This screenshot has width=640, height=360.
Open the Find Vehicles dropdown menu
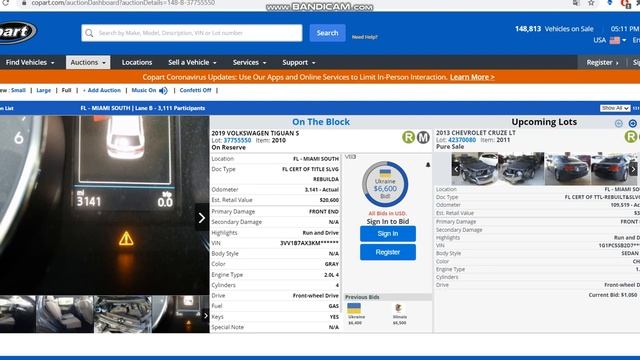tap(30, 62)
